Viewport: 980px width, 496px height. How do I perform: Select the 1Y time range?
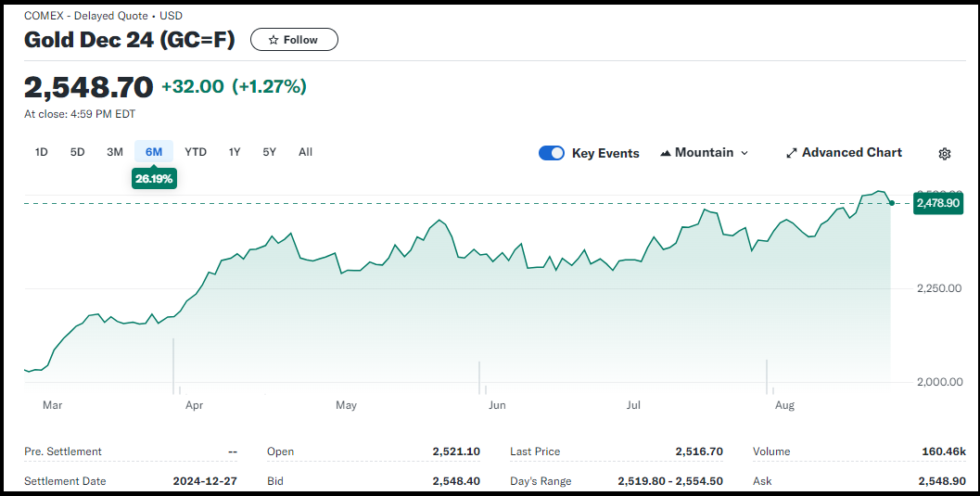235,152
